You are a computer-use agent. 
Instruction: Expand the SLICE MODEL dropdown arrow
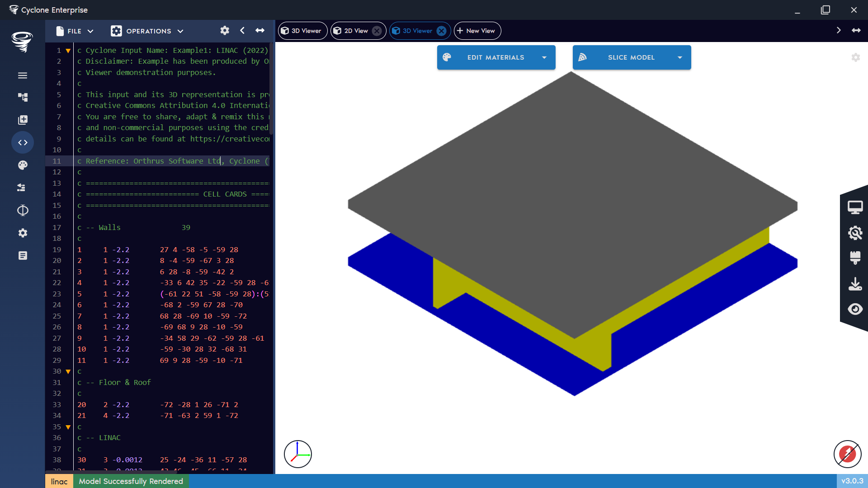point(680,57)
